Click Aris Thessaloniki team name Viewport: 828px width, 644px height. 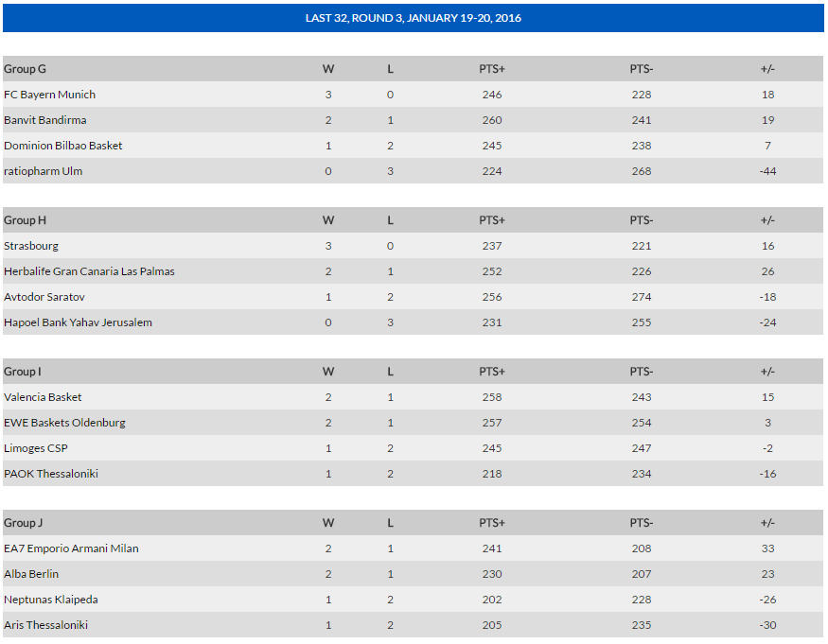click(45, 625)
